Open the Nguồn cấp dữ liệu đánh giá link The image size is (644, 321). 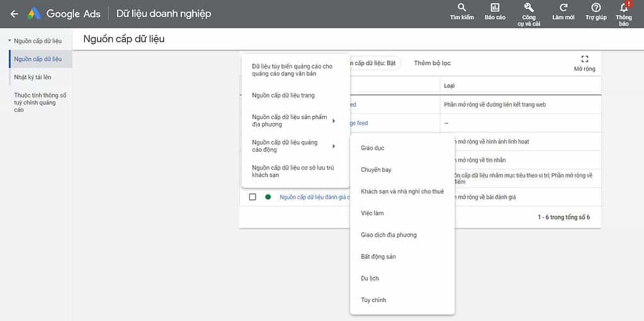point(315,197)
